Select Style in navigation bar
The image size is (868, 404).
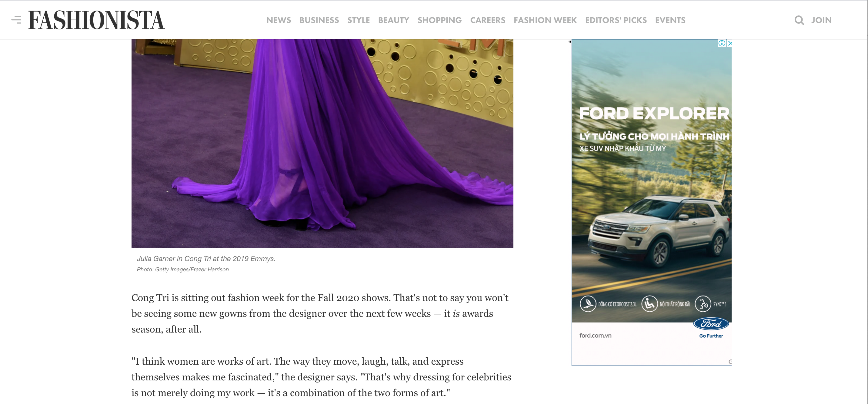358,20
